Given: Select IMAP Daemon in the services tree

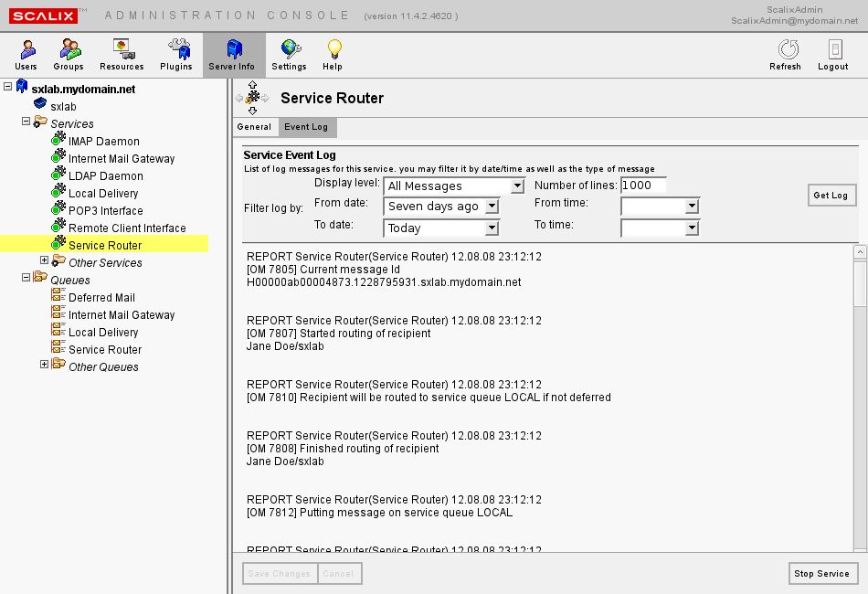Looking at the screenshot, I should (103, 141).
